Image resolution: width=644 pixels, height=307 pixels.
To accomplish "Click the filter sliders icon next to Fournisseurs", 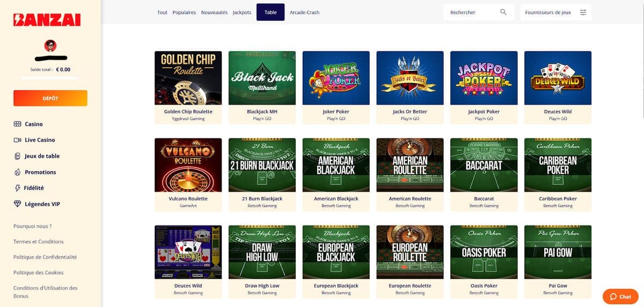I will pyautogui.click(x=583, y=12).
